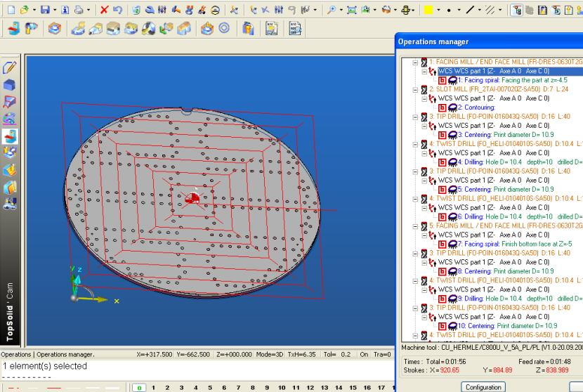This screenshot has height=392, width=583.
Task: Click the zoom-to-fit frame icon
Action: (351, 10)
